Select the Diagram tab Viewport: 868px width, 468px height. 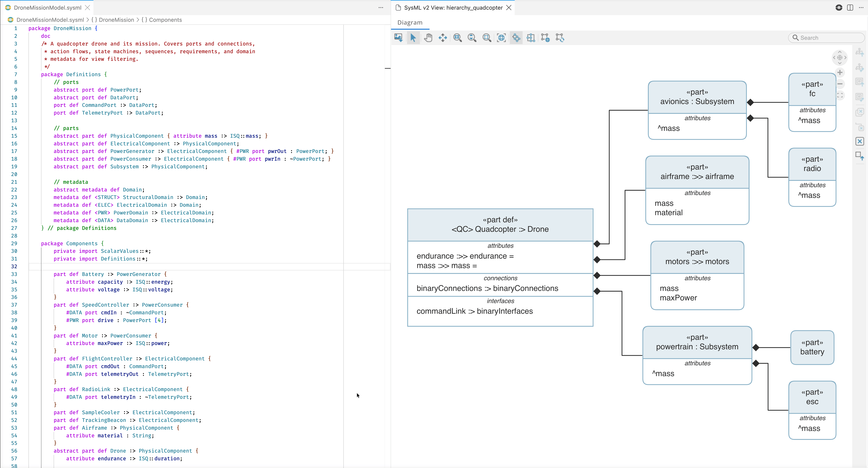pos(410,23)
